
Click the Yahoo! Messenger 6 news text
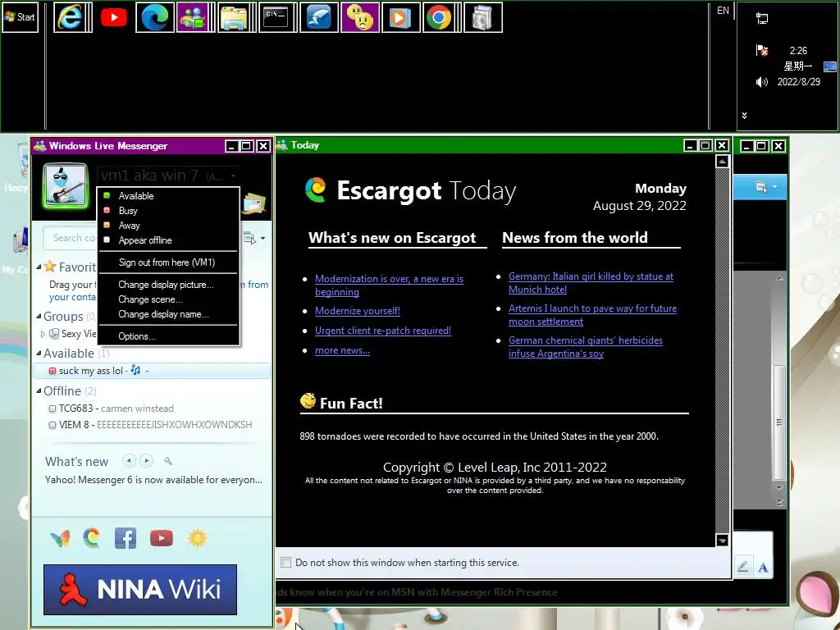point(153,480)
